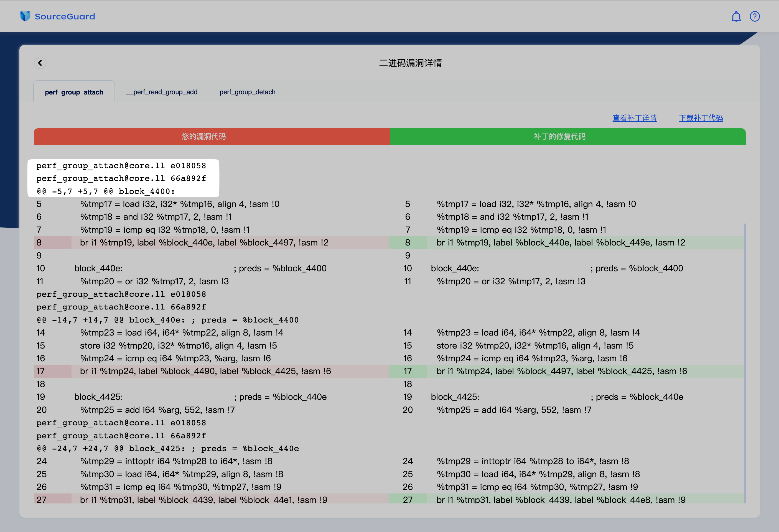
Task: Click the SourceGuard shield logo
Action: pos(25,16)
